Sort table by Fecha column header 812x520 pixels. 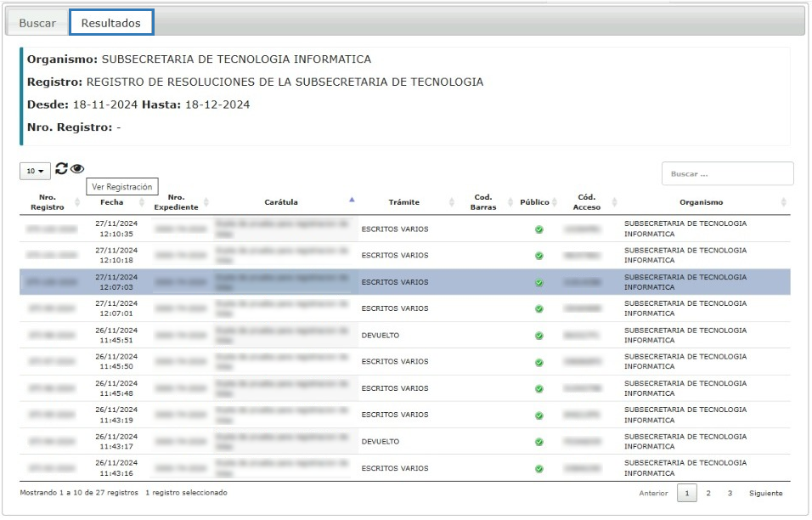[111, 202]
